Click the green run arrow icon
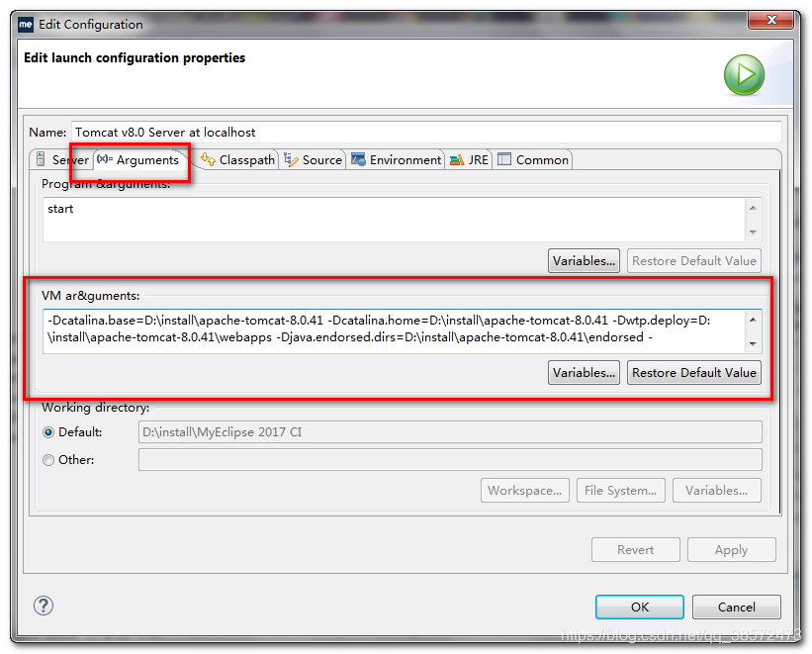Screen dimensions: 812x654 (744, 74)
